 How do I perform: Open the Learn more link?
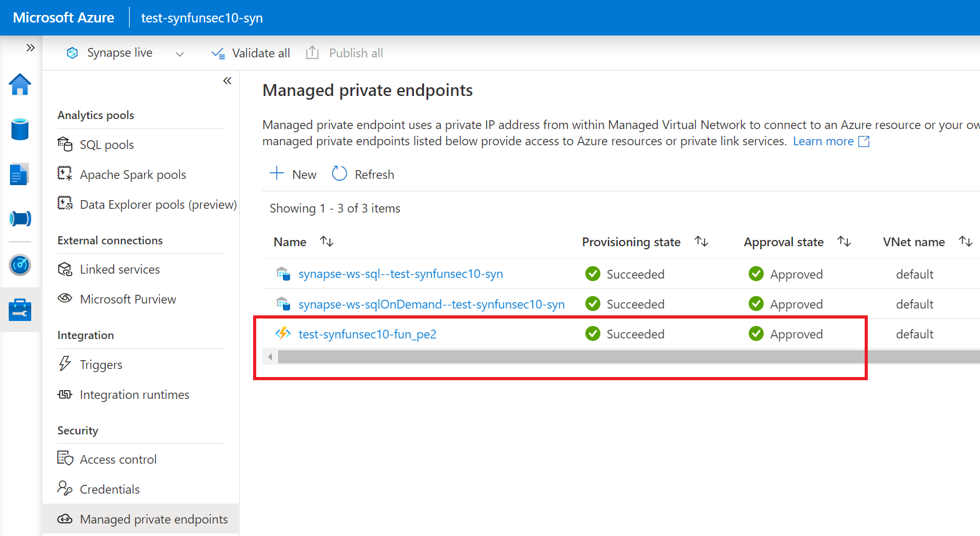[x=823, y=141]
